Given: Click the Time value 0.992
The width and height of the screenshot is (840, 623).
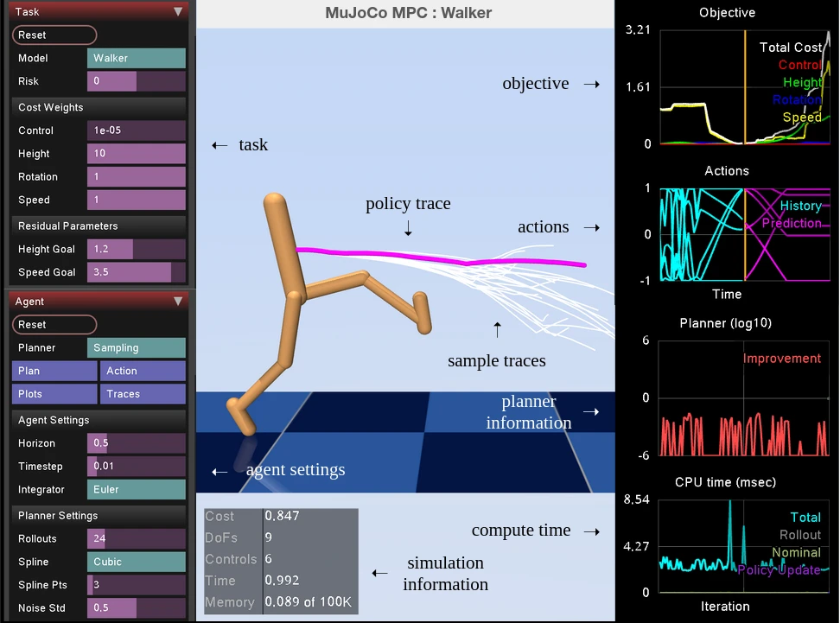Looking at the screenshot, I should (283, 580).
